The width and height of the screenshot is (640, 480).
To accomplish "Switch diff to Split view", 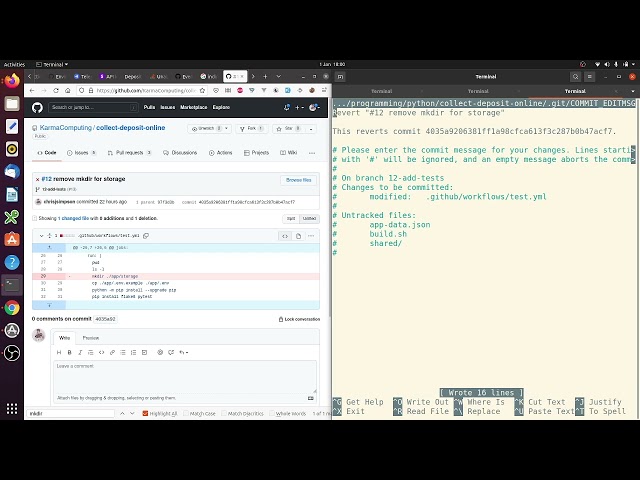I will pyautogui.click(x=291, y=218).
